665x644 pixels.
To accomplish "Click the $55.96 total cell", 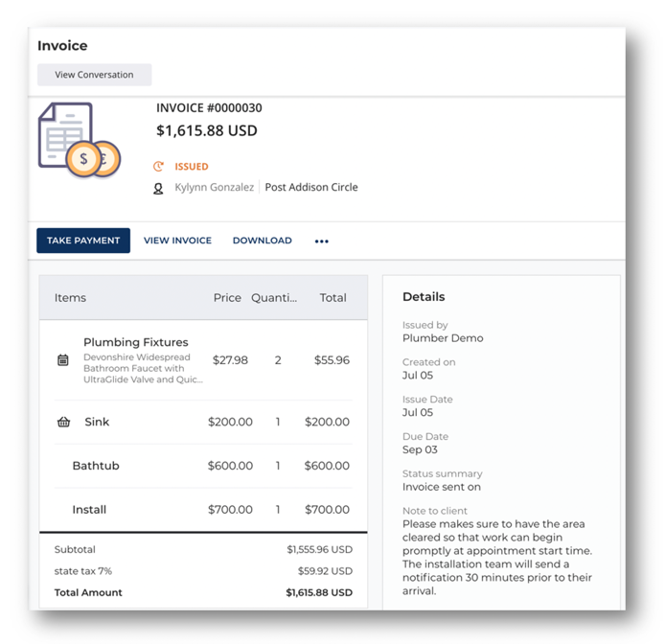I will tap(332, 360).
